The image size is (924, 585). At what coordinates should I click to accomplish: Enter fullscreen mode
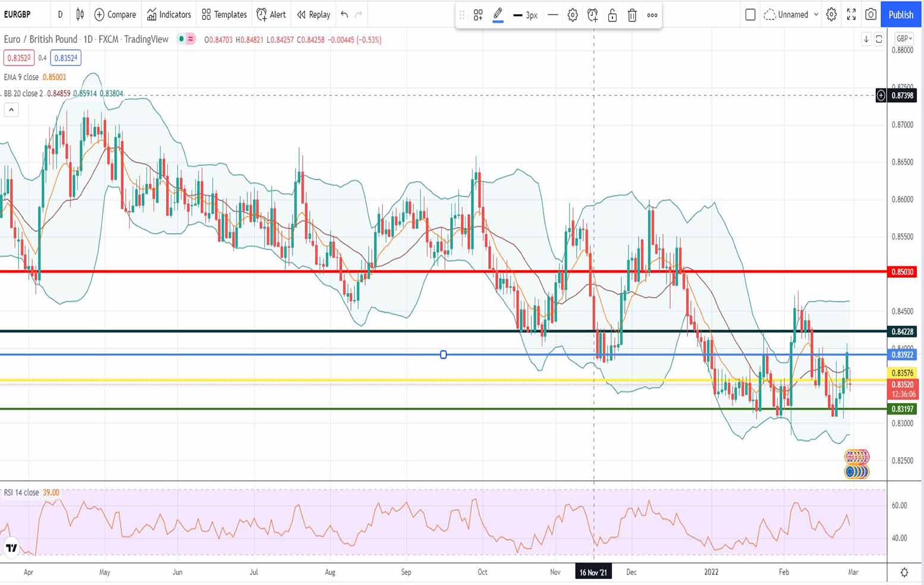click(x=851, y=14)
